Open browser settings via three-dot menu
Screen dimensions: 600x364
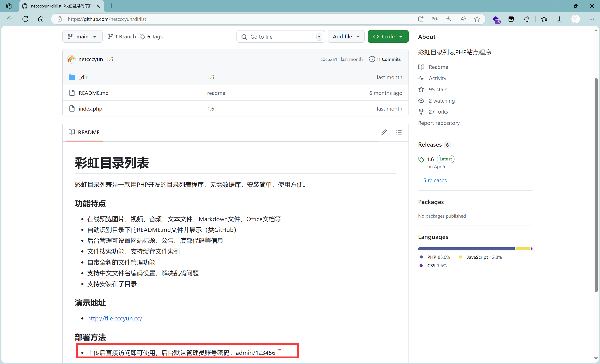(x=592, y=19)
